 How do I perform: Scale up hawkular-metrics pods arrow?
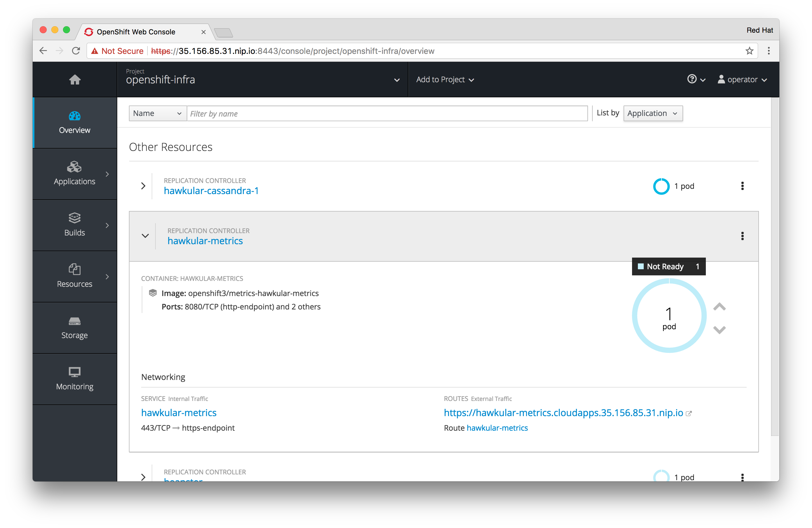coord(719,307)
